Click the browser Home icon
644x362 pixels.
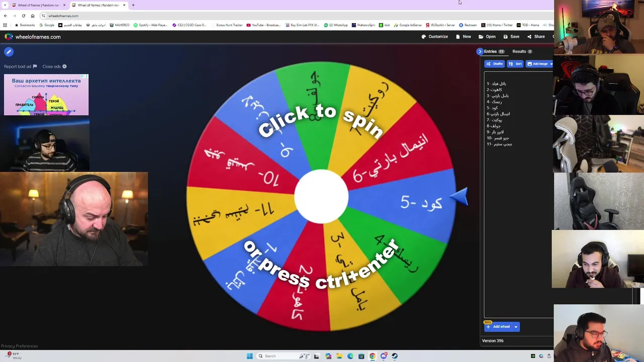click(x=33, y=16)
